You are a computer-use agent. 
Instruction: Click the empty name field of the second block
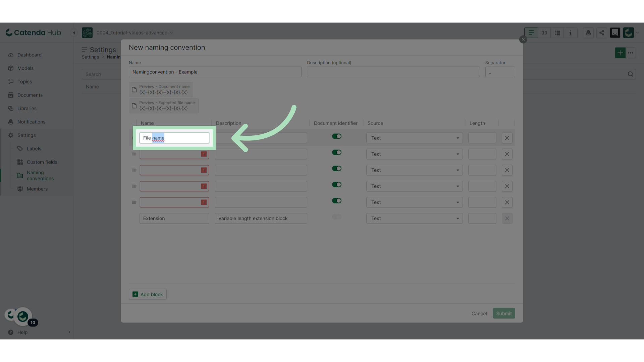tap(174, 154)
